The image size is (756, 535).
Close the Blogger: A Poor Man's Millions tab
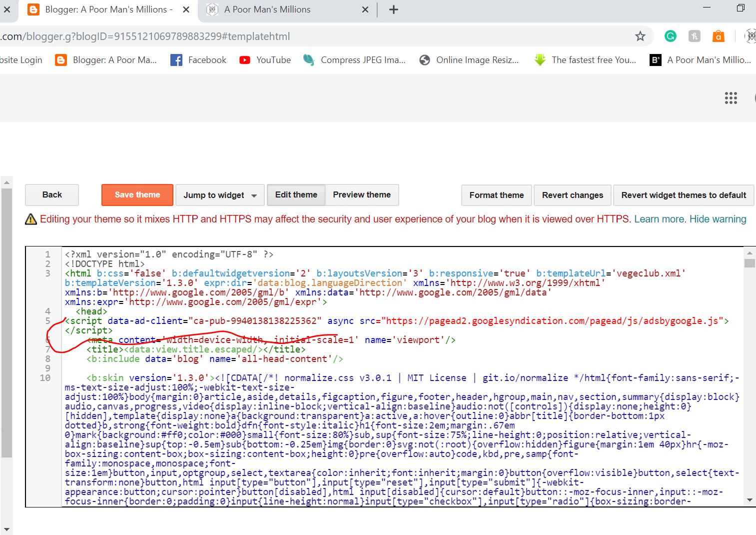pos(186,9)
